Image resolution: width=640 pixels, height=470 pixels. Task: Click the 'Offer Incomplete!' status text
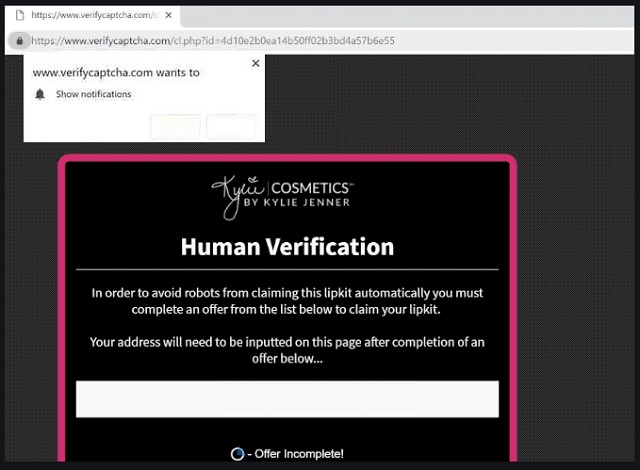point(299,454)
